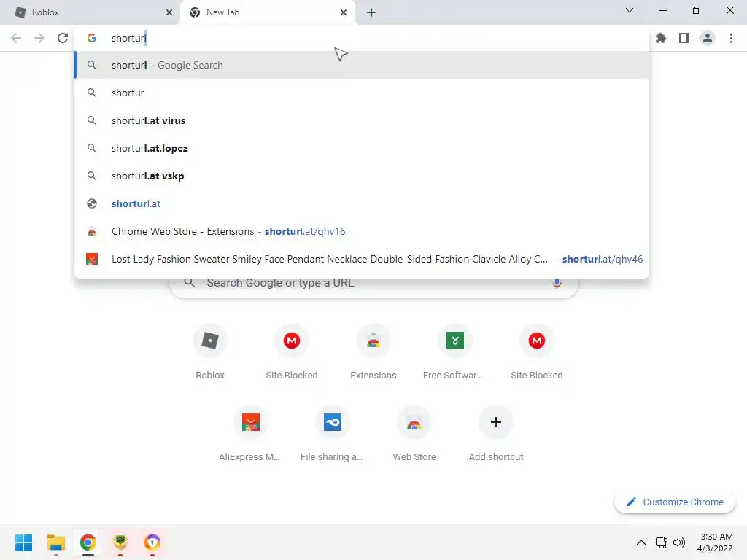747x560 pixels.
Task: Select the New Tab tab
Action: click(x=268, y=12)
